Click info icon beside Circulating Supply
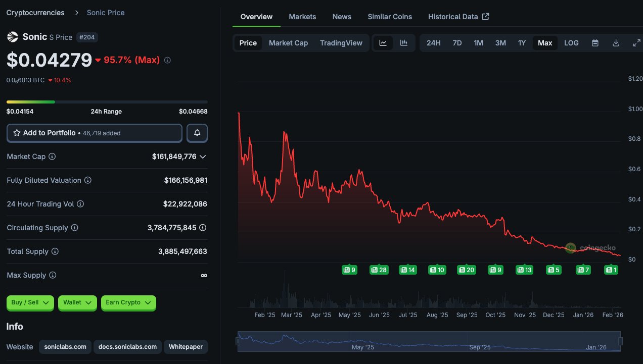 [74, 228]
